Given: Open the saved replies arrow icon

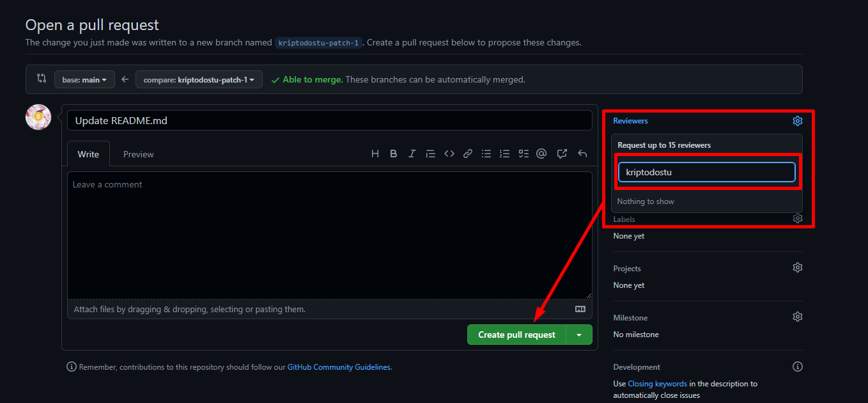Looking at the screenshot, I should [x=582, y=154].
